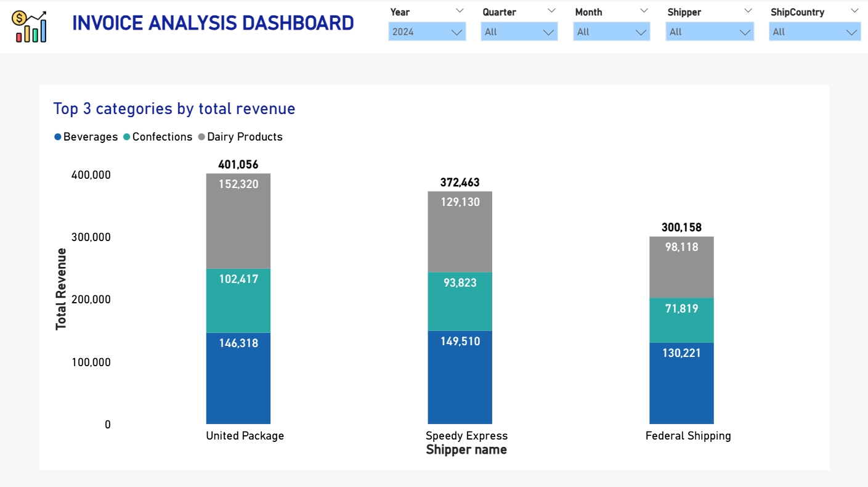Click Federal Shipping Dairy Products segment 98,118

[x=681, y=268]
